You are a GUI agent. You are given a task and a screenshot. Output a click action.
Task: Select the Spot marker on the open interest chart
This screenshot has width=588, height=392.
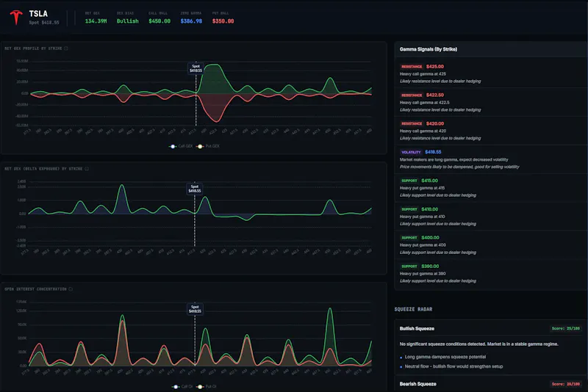click(x=195, y=309)
